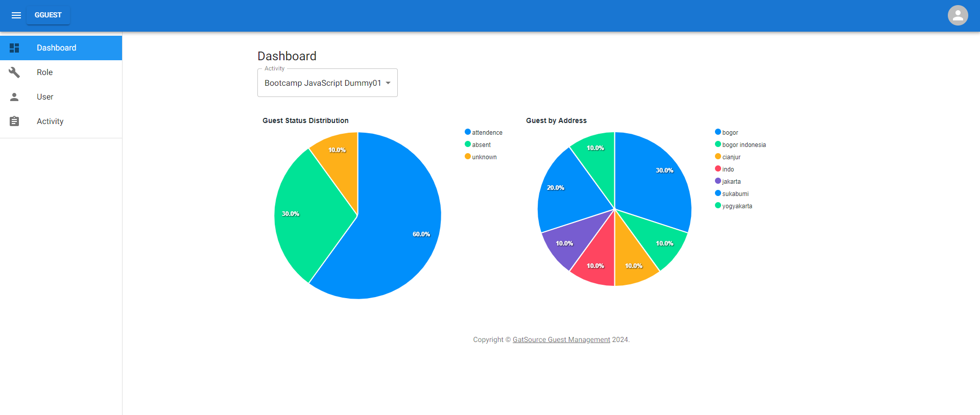Click the unknown legend label
Image resolution: width=980 pixels, height=415 pixels.
click(484, 157)
